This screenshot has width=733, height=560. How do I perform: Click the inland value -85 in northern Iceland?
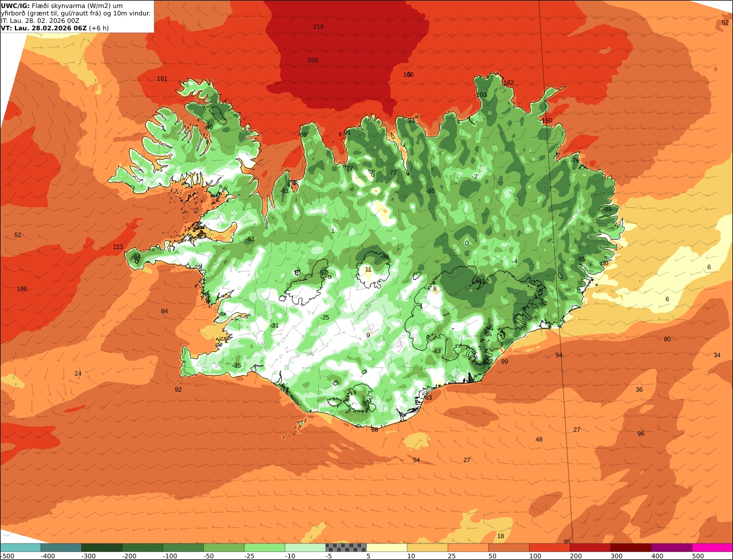tap(431, 191)
